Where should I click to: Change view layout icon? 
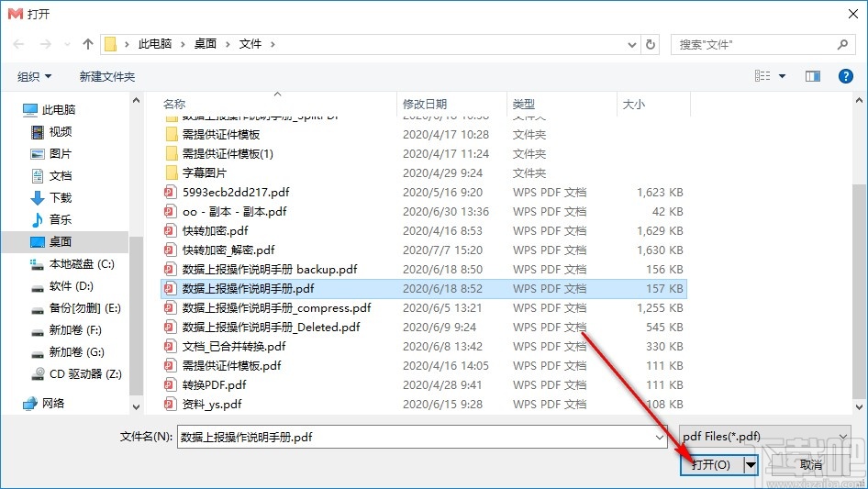[x=762, y=76]
